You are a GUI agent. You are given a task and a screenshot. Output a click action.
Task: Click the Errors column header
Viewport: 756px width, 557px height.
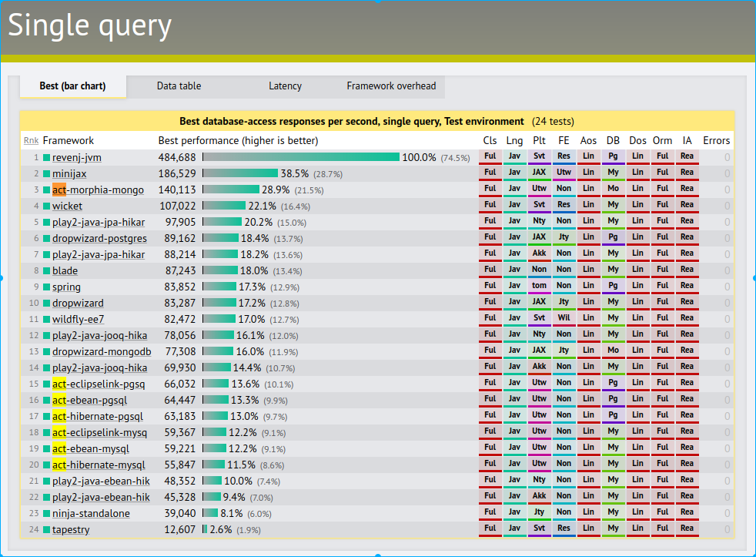tap(716, 141)
